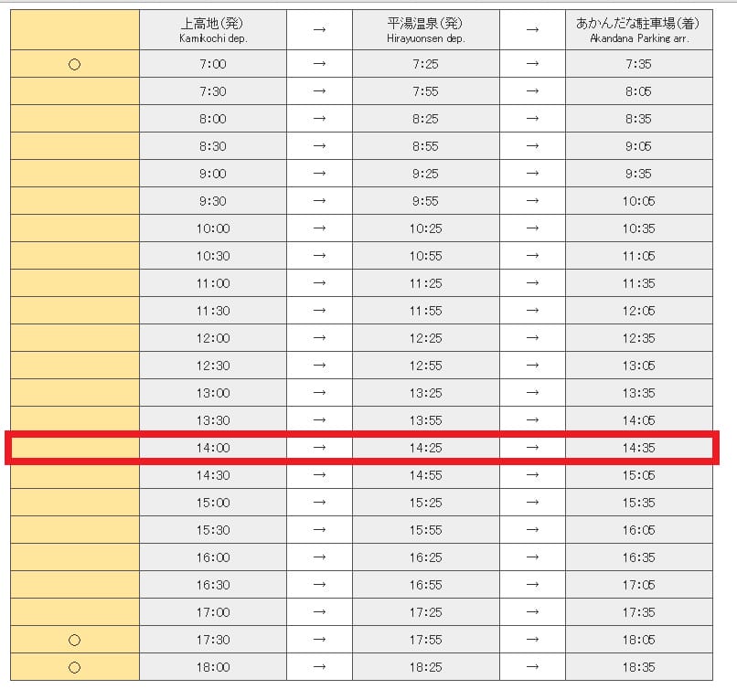Click the circle mark in the 18:00 row
Screen dimensions: 737x700
coord(74,667)
